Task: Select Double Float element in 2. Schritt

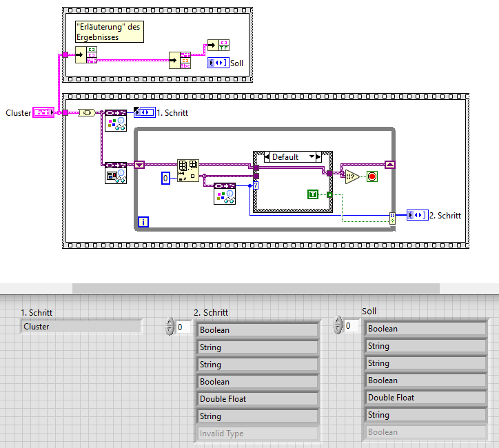Action: pos(258,398)
